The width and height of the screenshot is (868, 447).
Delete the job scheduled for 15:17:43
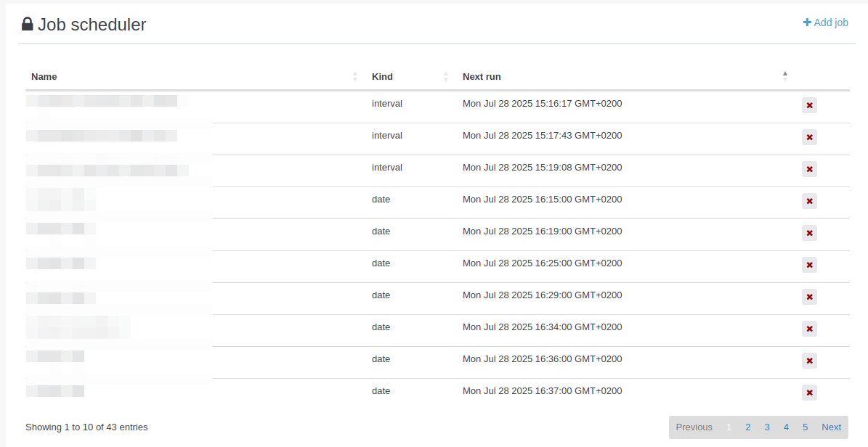click(809, 137)
